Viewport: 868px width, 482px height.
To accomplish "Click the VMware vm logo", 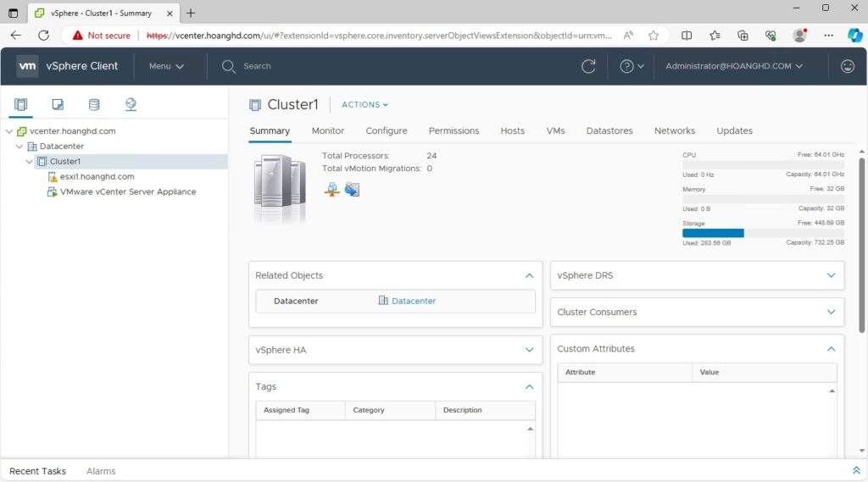I will pyautogui.click(x=27, y=66).
